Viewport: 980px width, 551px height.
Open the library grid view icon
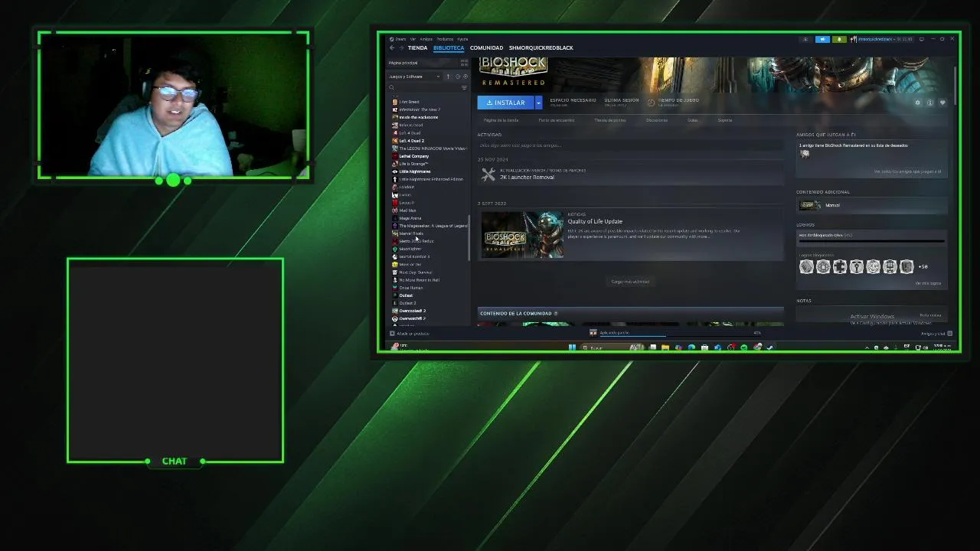pyautogui.click(x=464, y=63)
